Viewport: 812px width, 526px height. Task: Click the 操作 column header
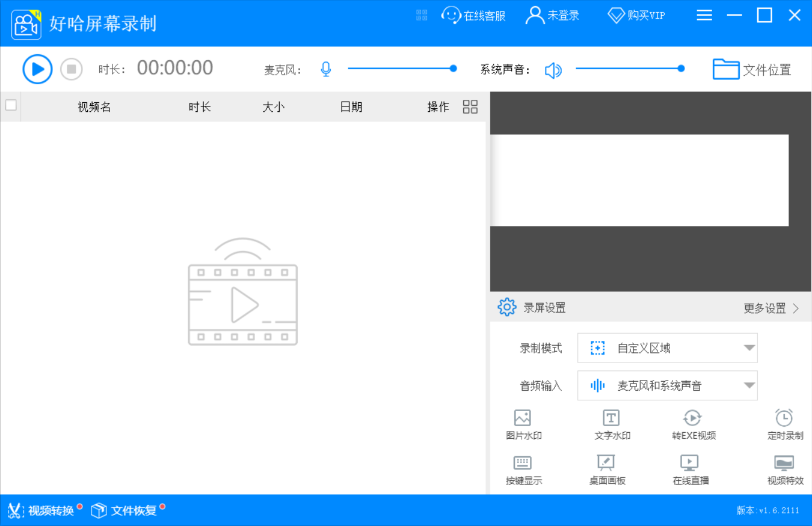(438, 107)
